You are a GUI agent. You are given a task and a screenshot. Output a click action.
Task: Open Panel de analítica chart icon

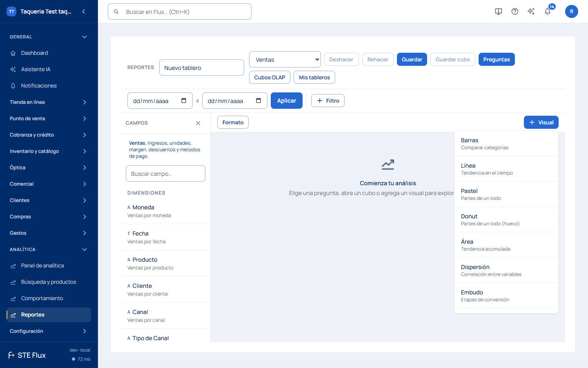[13, 266]
